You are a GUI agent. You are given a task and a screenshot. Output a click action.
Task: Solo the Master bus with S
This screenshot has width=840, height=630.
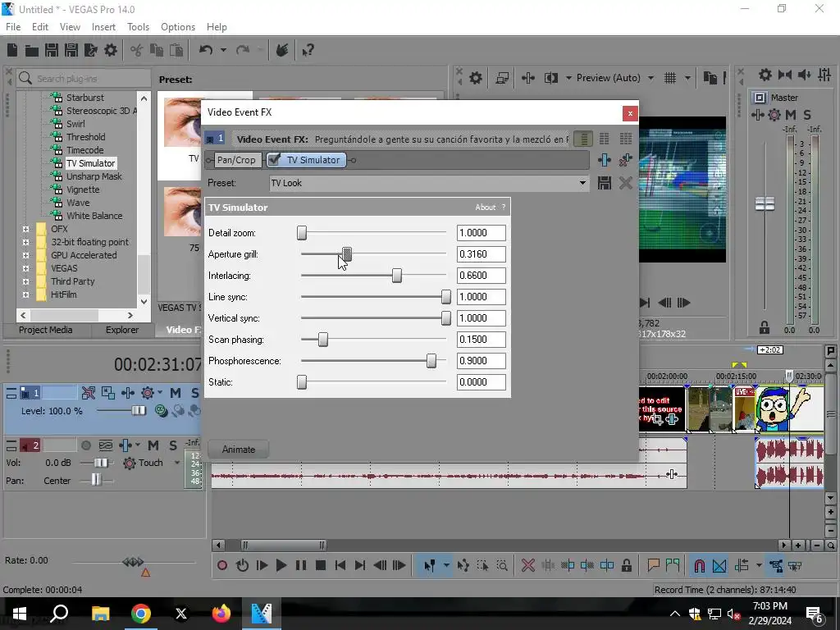[807, 115]
